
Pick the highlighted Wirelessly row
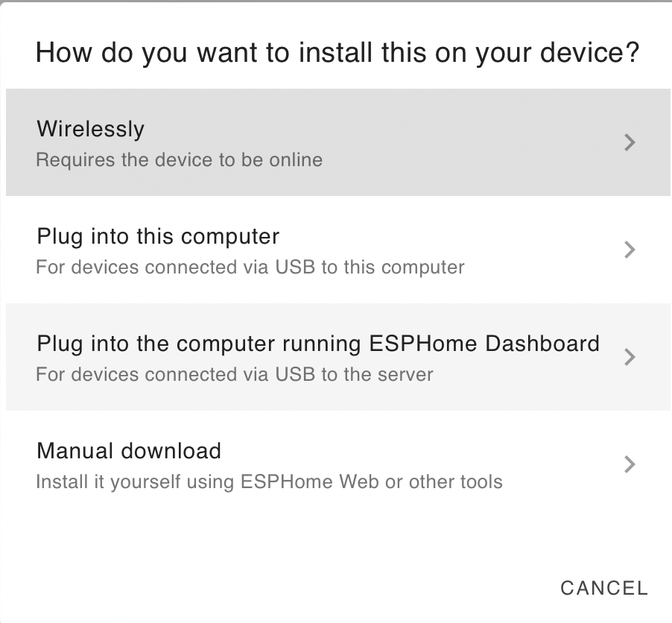coord(338,142)
